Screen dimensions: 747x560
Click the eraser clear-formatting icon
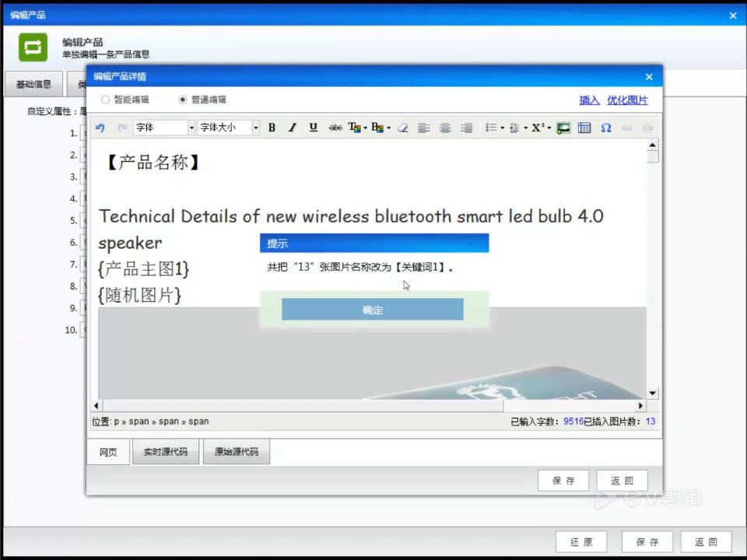402,128
